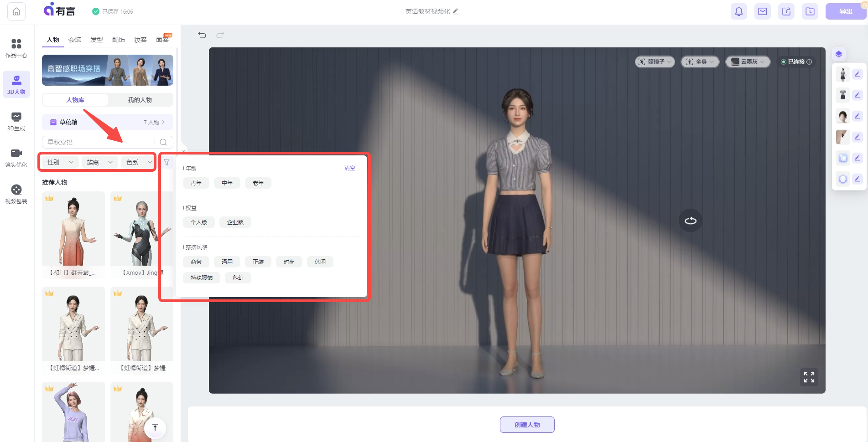Enter fullscreen preview mode
Viewport: 868px width, 442px height.
[809, 377]
